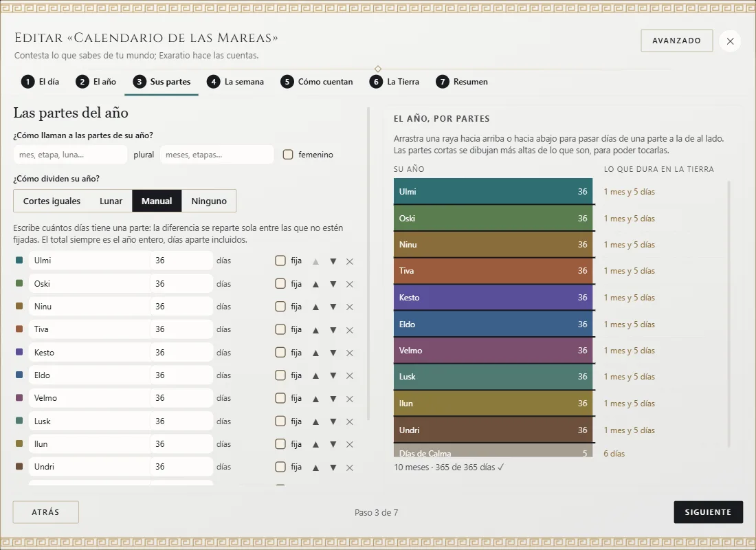Delete the Undri row

tap(350, 467)
